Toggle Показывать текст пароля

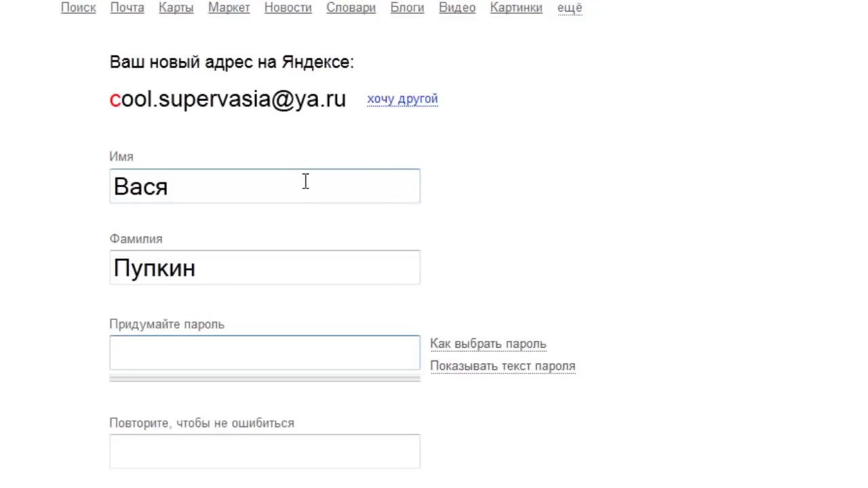(502, 366)
